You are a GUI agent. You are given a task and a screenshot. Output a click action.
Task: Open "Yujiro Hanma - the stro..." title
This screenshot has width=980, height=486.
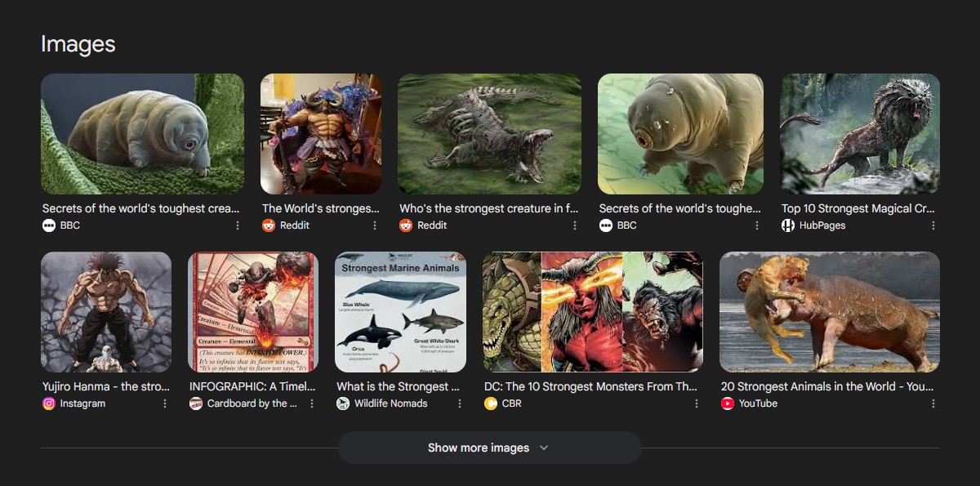pos(106,386)
